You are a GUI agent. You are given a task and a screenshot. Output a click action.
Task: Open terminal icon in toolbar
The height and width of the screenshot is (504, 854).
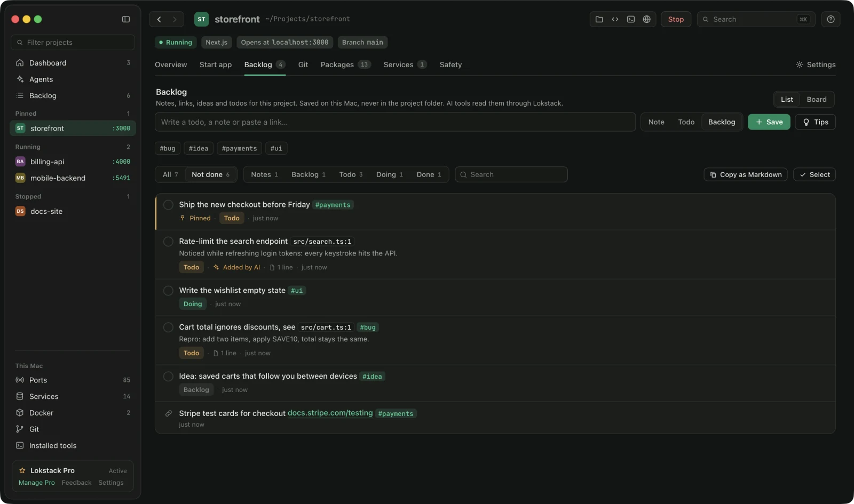(631, 19)
